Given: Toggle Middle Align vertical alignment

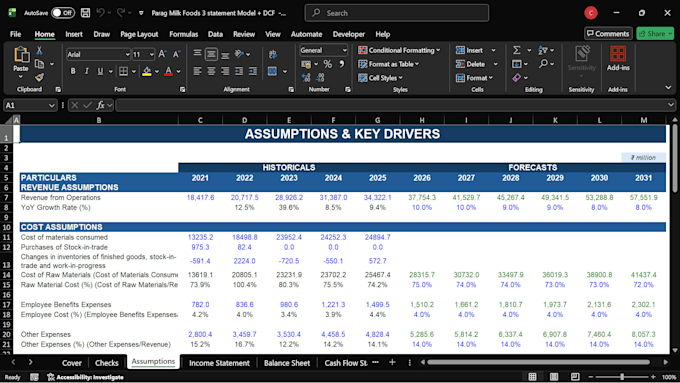Looking at the screenshot, I should click(x=211, y=54).
